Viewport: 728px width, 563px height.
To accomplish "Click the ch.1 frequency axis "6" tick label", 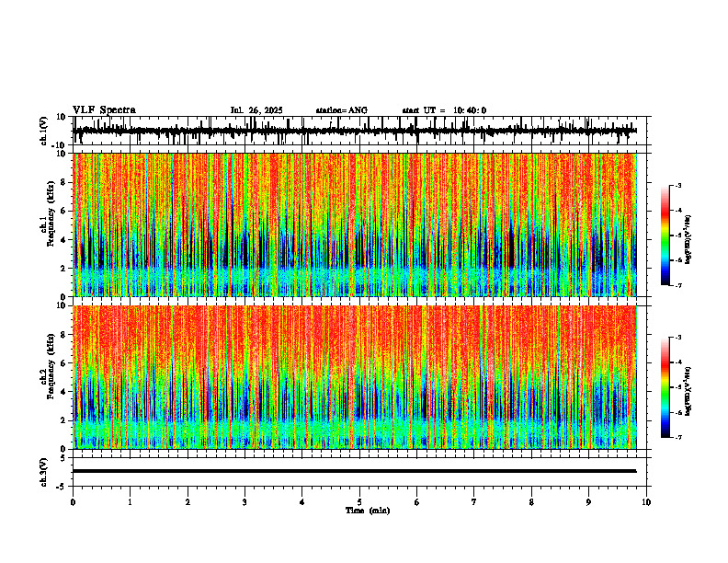I will click(x=63, y=211).
